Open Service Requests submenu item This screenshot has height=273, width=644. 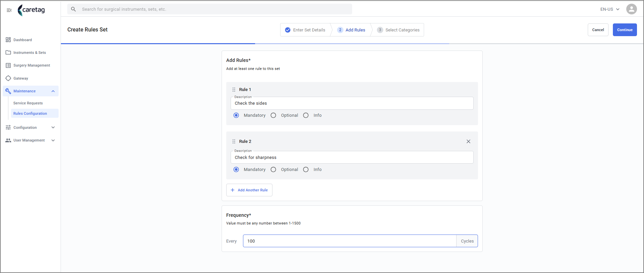[x=28, y=103]
